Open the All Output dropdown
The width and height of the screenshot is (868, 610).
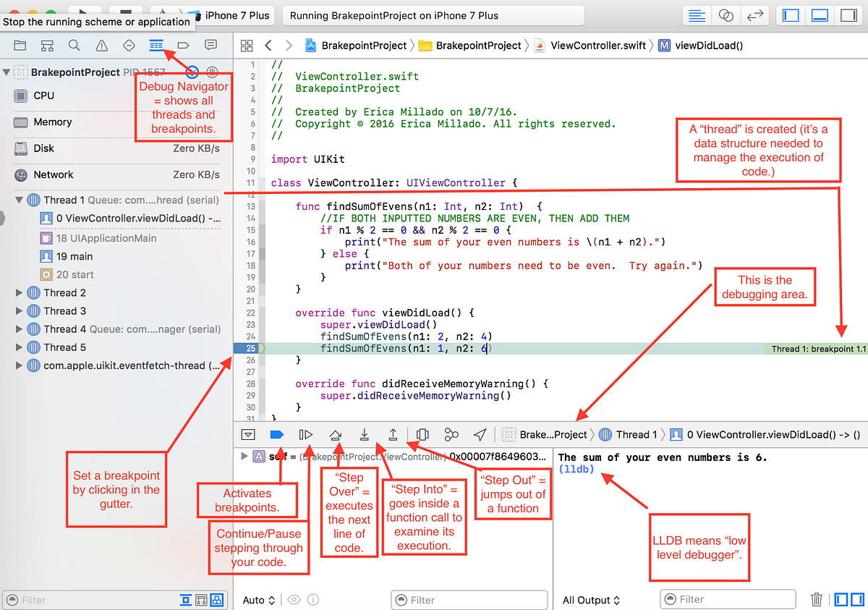point(590,600)
